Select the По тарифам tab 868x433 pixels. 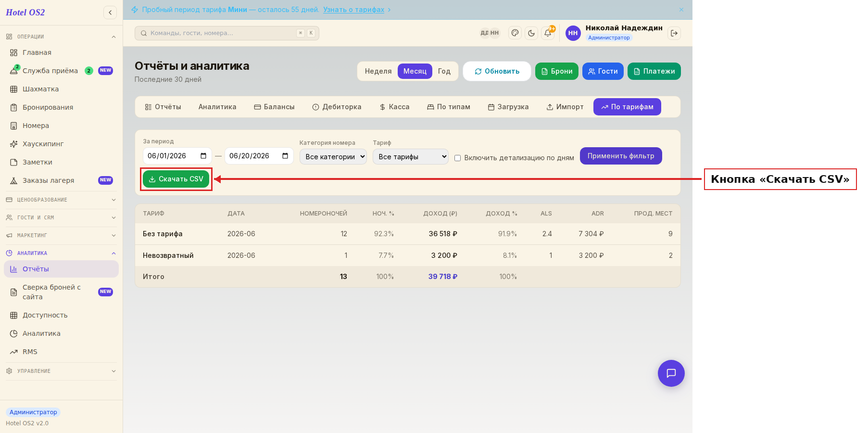tap(627, 107)
